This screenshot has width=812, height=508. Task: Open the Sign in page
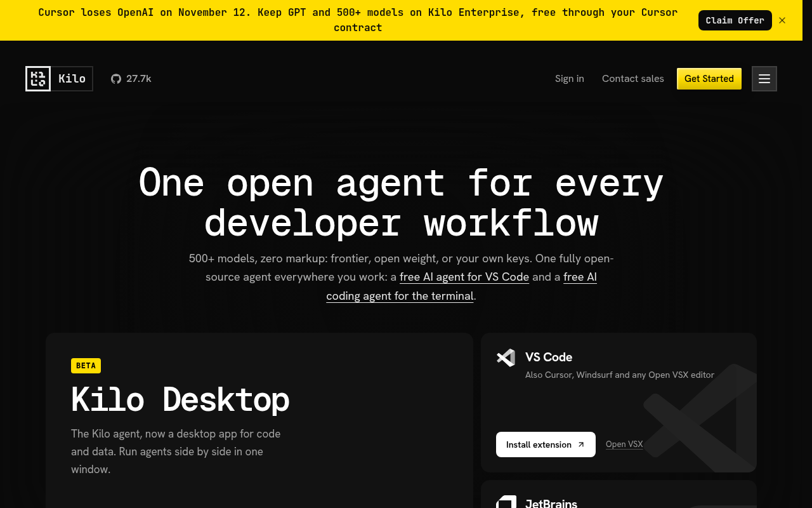tap(570, 79)
